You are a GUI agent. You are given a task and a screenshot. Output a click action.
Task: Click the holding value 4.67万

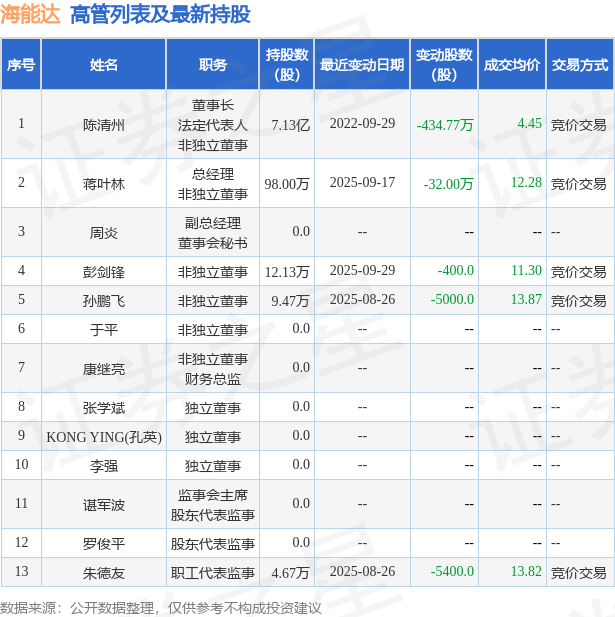pos(290,573)
